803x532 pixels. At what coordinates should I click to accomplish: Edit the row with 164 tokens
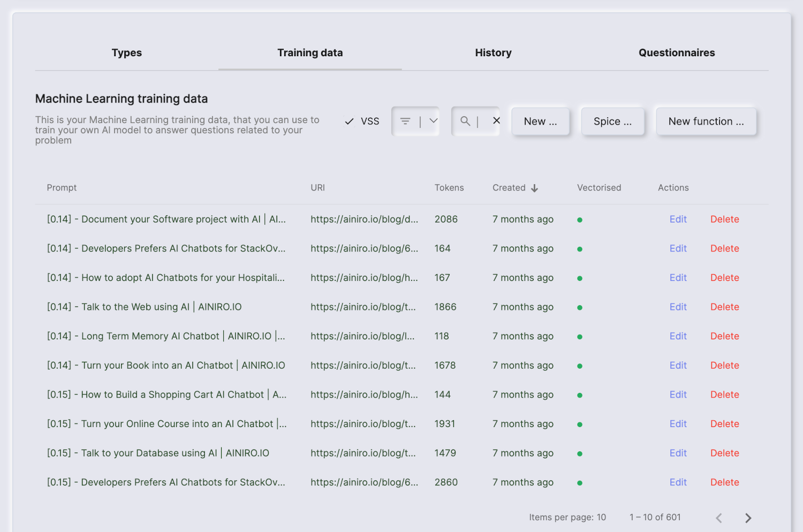point(678,248)
